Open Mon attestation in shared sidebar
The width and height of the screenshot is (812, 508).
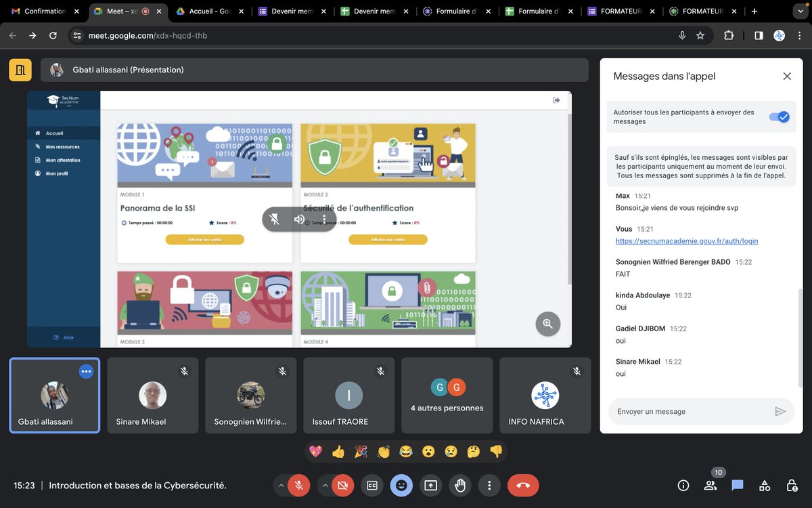pos(63,160)
